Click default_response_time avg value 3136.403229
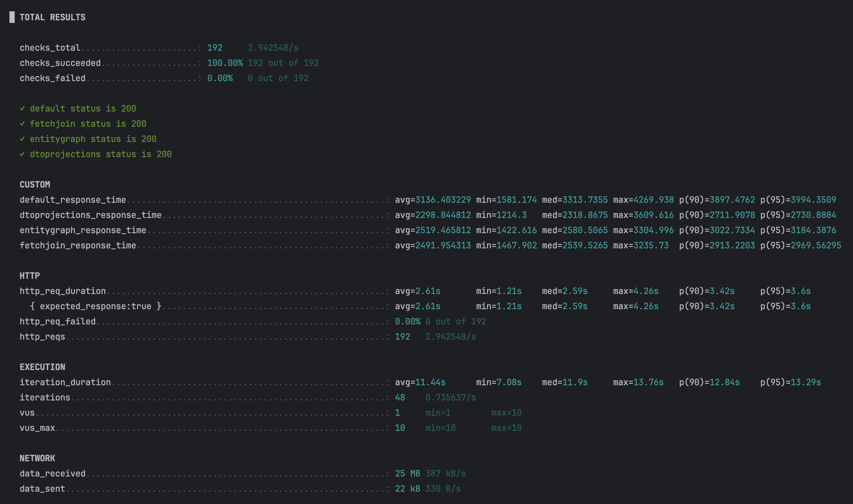Image resolution: width=853 pixels, height=504 pixels. [443, 200]
